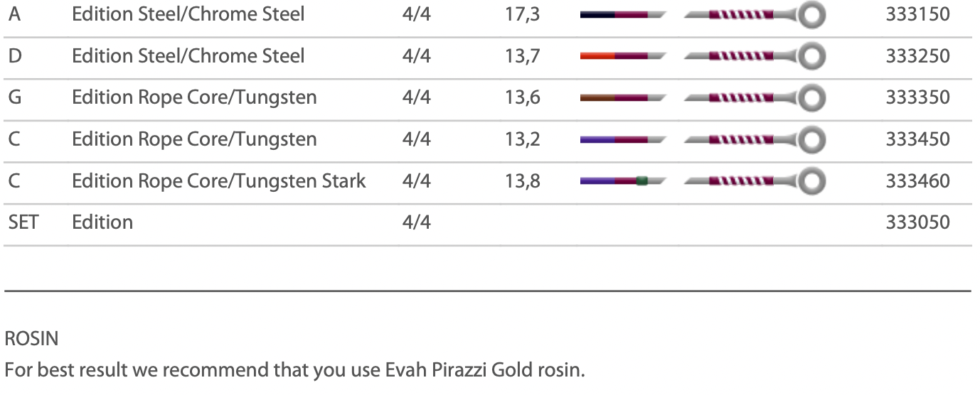
Task: Click the red-and-magenta string color image in the D row
Action: click(622, 55)
